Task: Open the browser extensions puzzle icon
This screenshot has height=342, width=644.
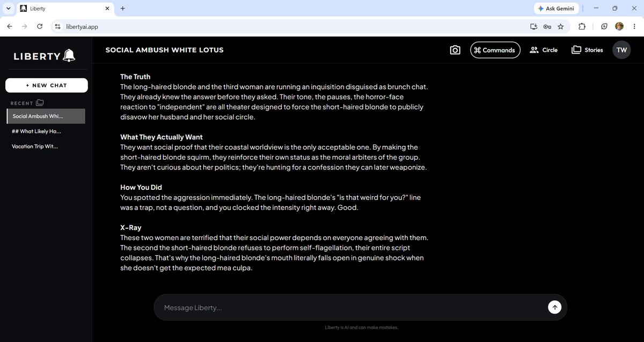Action: pyautogui.click(x=582, y=26)
